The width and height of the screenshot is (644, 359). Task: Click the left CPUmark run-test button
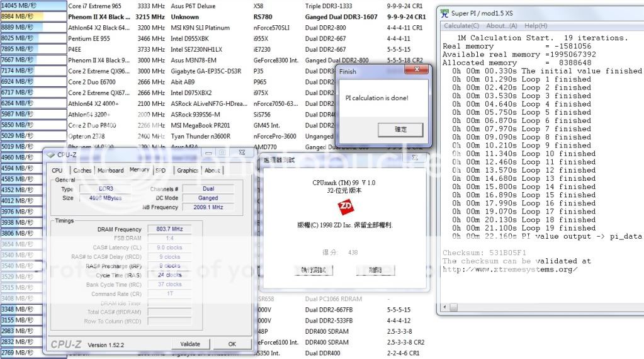point(313,270)
